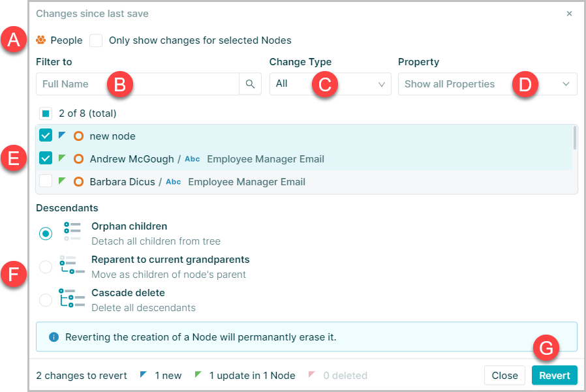Click the Close button
586x392 pixels.
505,375
